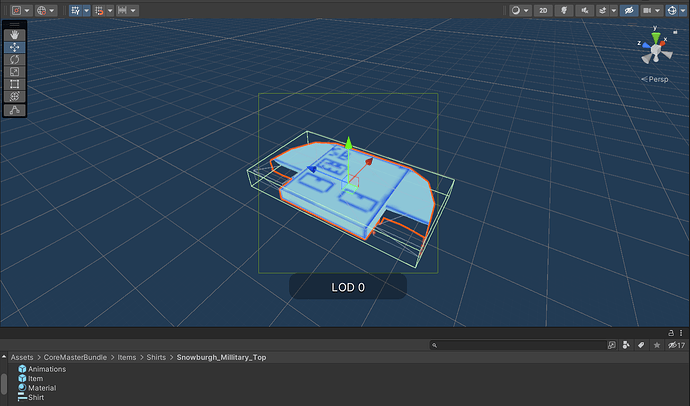Open the snap increment dropdown arrow
The width and height of the screenshot is (690, 406).
(133, 11)
